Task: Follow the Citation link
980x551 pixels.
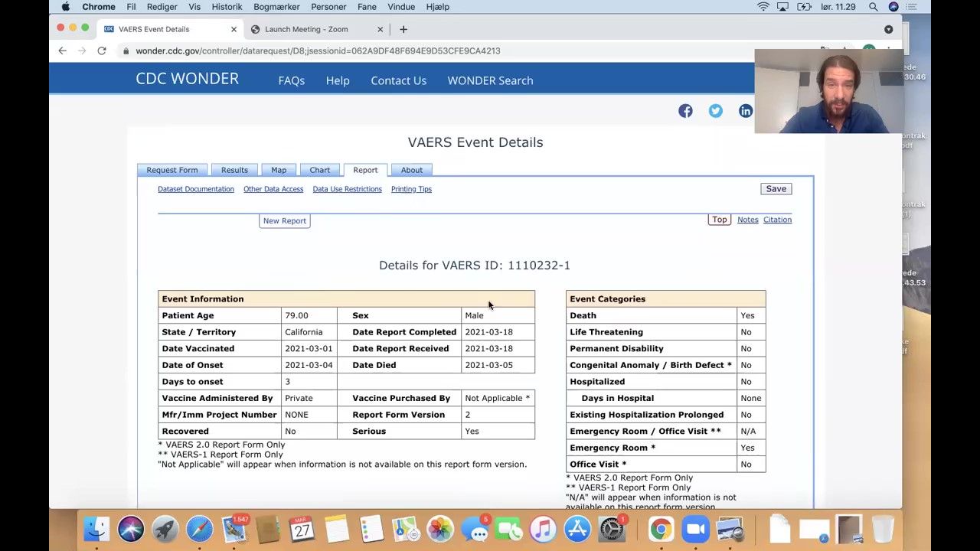Action: [x=777, y=220]
